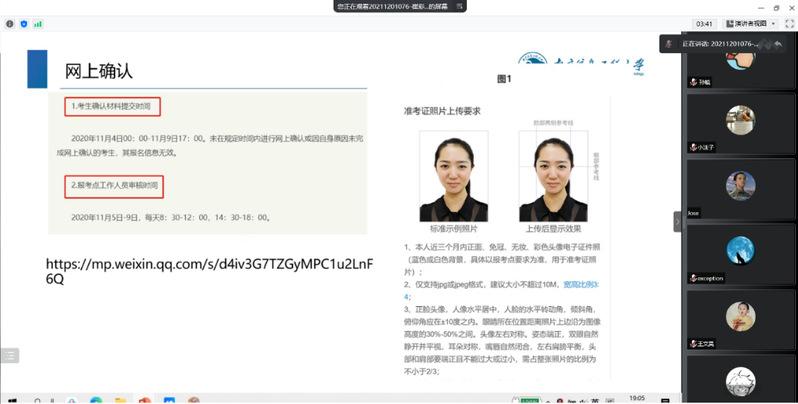Collapse the participant video side panel
This screenshot has height=404, width=798.
pyautogui.click(x=677, y=221)
